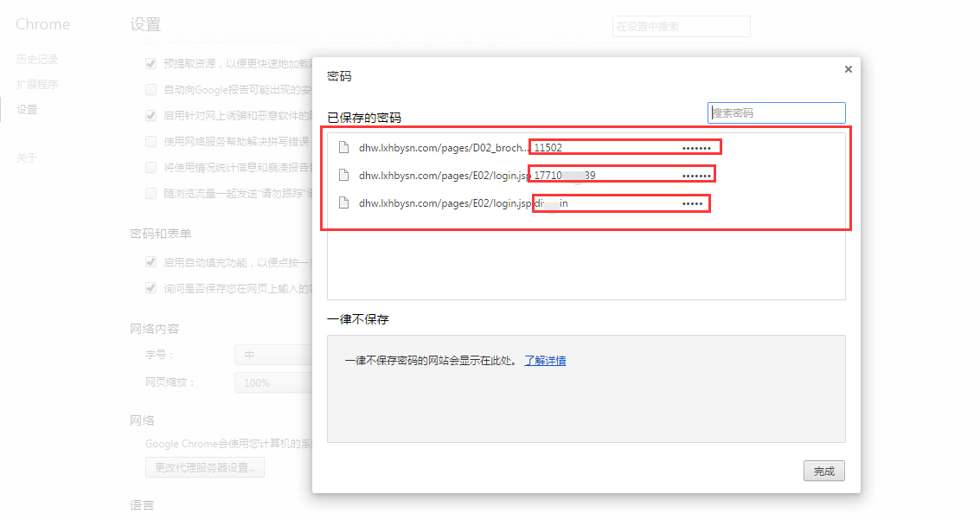Toggle the 自动向Google报告 checkbox
Image resolution: width=980 pixels, height=520 pixels.
click(151, 89)
